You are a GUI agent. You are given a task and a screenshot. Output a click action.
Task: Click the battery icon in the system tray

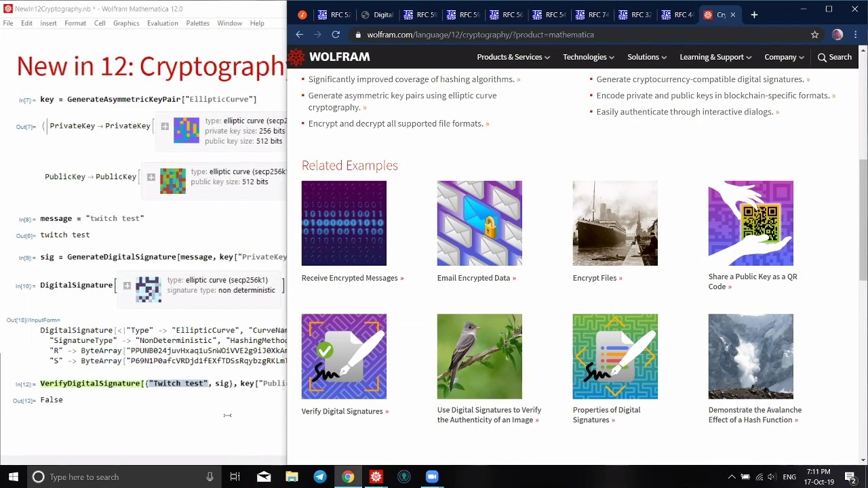pos(745,477)
